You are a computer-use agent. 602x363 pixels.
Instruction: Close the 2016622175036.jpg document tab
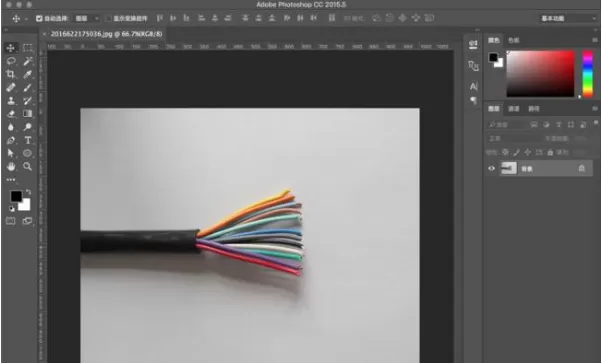pos(45,34)
